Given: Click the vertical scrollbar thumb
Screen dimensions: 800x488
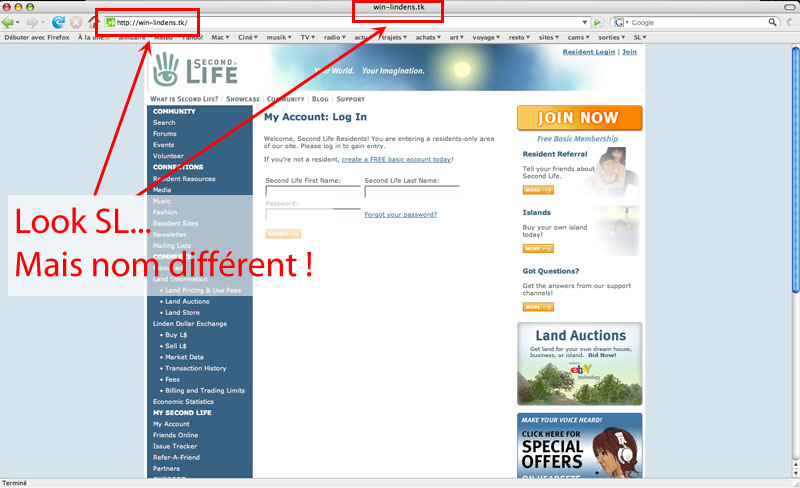Looking at the screenshot, I should 795,169.
